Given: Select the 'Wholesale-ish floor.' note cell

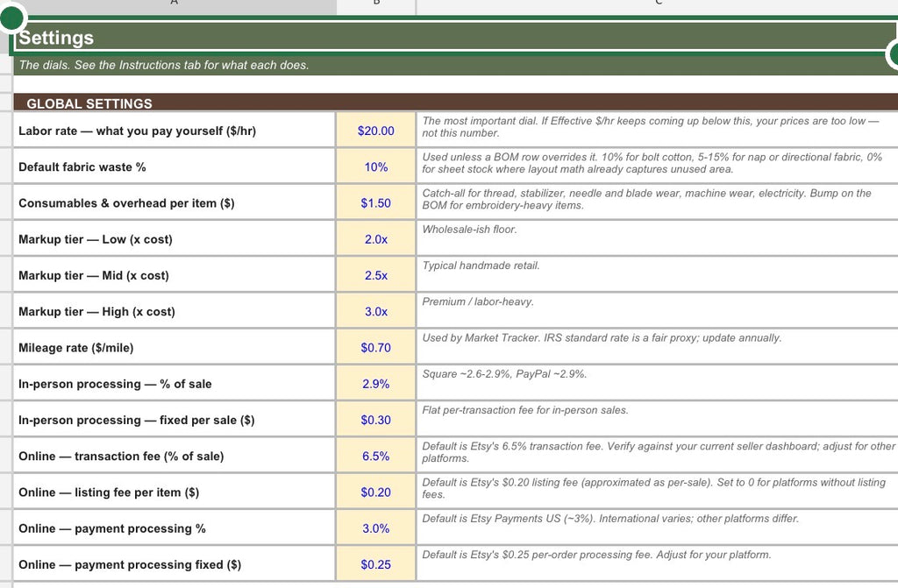Looking at the screenshot, I should [x=658, y=238].
